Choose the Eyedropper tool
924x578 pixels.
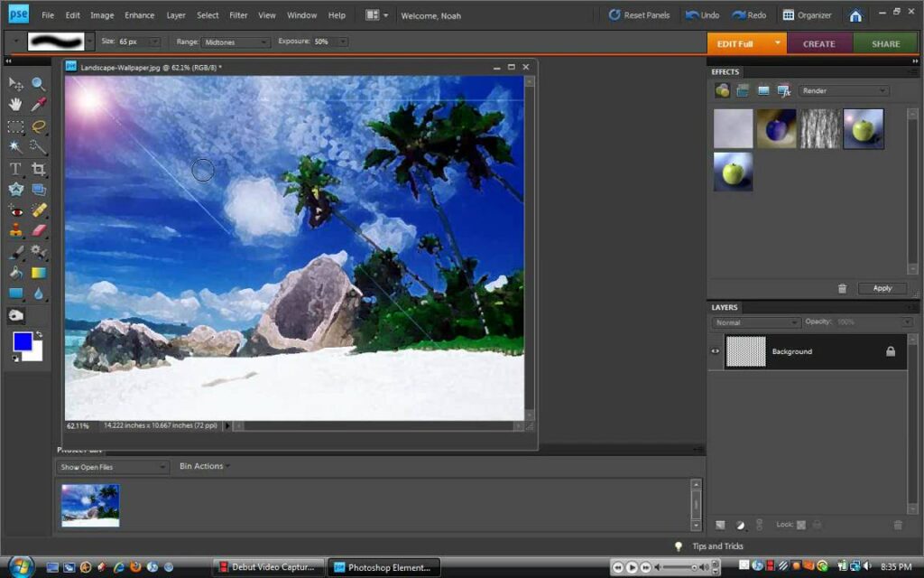(x=38, y=105)
